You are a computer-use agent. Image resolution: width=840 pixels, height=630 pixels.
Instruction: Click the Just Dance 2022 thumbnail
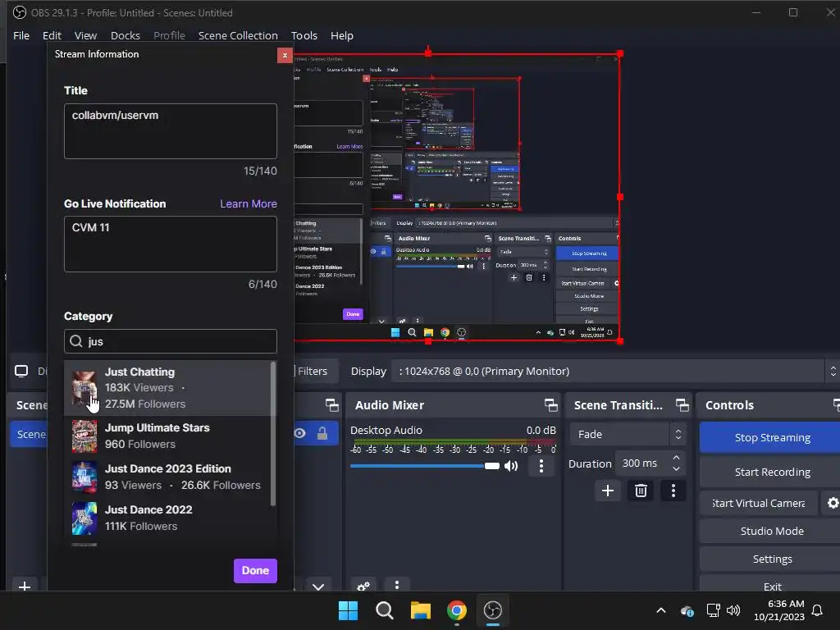pos(84,518)
